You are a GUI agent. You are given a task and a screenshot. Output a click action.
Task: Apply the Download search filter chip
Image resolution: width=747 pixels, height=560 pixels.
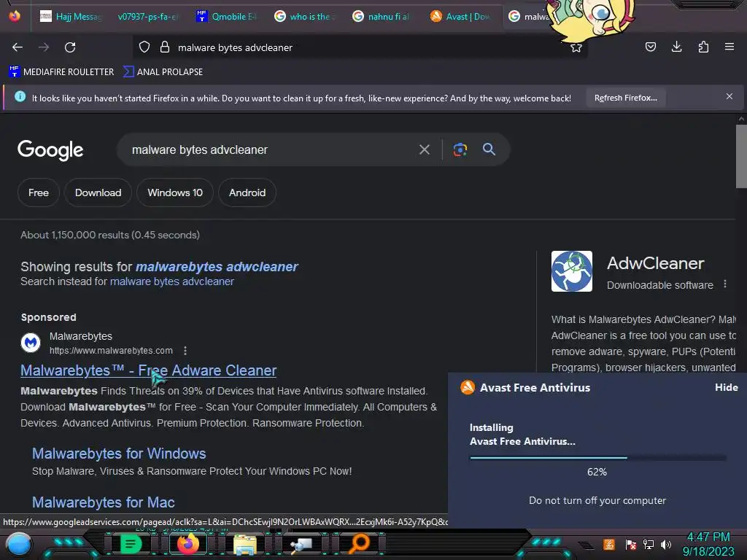(98, 192)
